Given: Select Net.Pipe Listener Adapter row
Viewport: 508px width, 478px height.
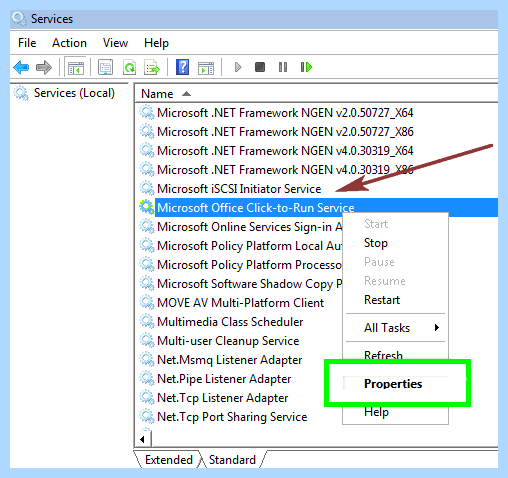Looking at the screenshot, I should click(x=224, y=379).
